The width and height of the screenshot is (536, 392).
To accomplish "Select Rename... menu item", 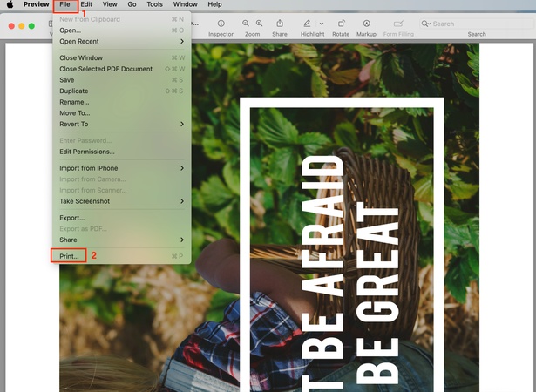I will (122, 102).
